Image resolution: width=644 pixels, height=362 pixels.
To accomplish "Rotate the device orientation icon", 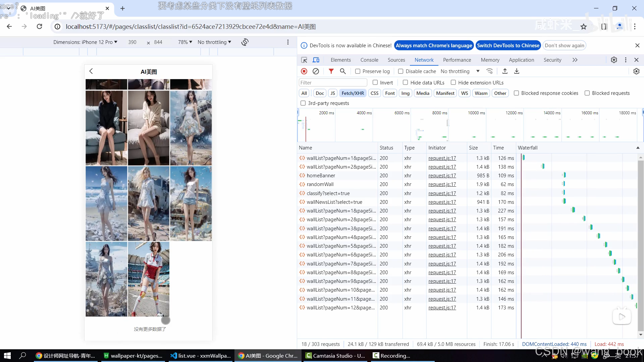I will pos(245,42).
